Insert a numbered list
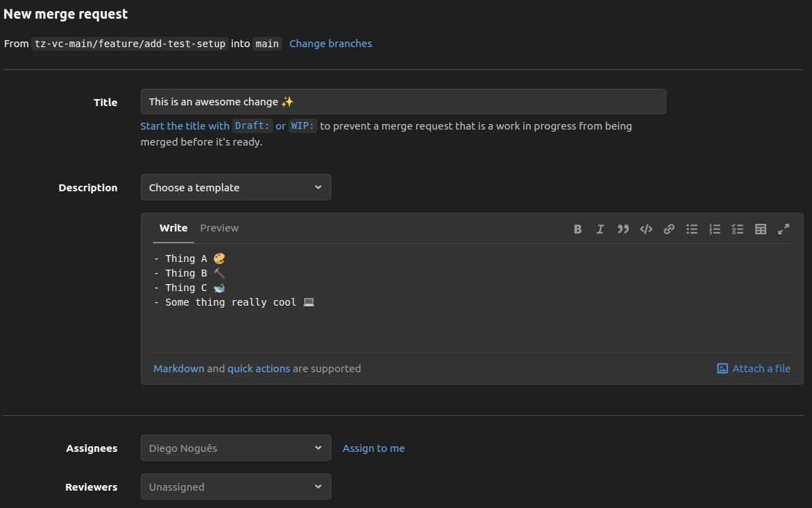 click(715, 229)
